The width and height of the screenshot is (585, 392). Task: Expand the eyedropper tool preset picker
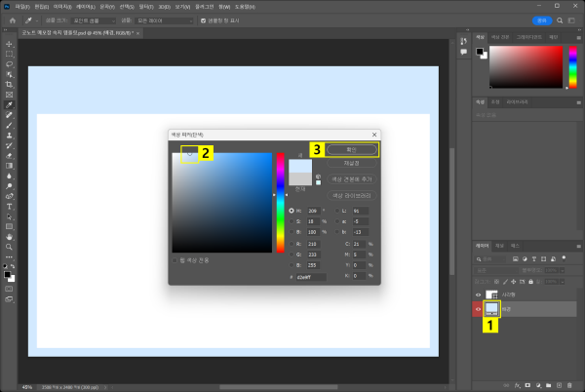(31, 20)
